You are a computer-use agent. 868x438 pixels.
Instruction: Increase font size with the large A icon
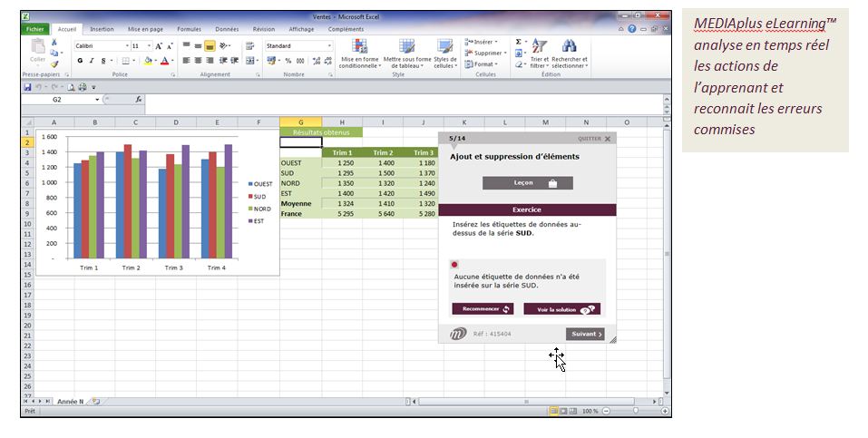[159, 46]
